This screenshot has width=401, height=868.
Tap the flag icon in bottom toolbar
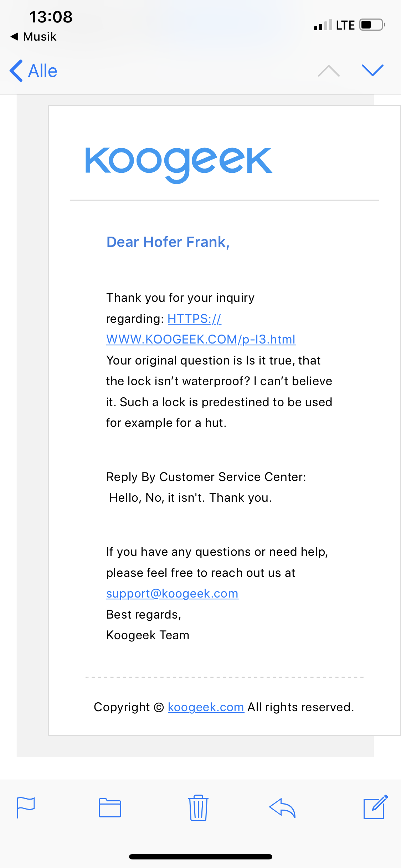26,807
